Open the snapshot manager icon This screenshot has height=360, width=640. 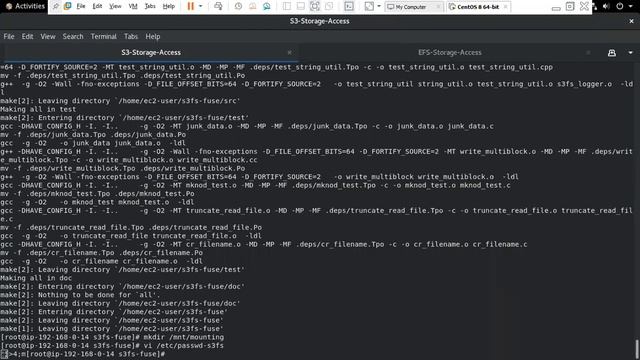267,7
